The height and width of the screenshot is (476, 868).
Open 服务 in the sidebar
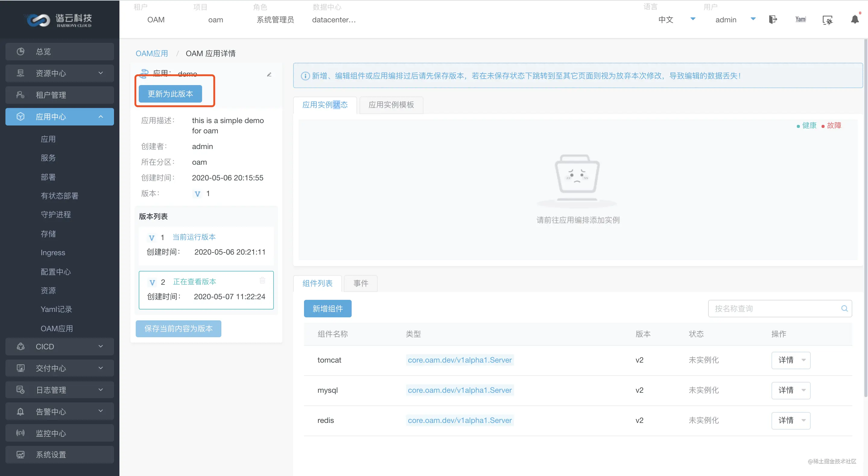click(48, 158)
